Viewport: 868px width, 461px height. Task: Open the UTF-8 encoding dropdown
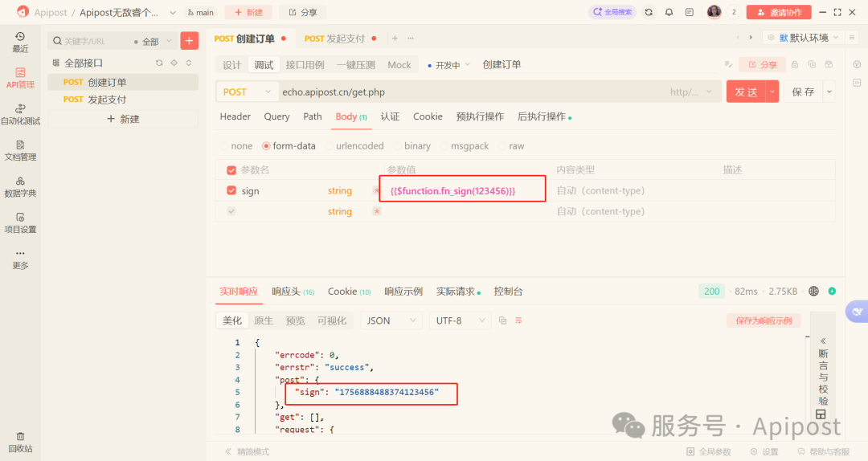[x=460, y=320]
